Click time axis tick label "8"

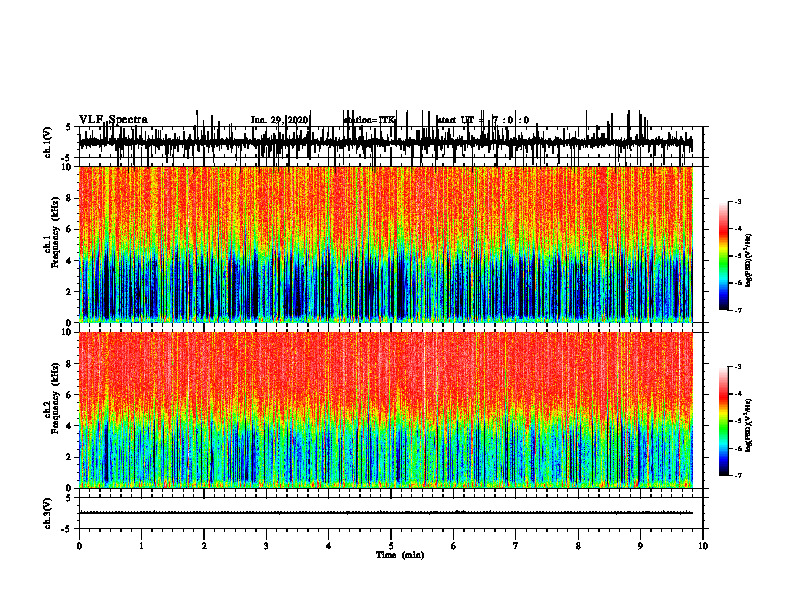(578, 546)
